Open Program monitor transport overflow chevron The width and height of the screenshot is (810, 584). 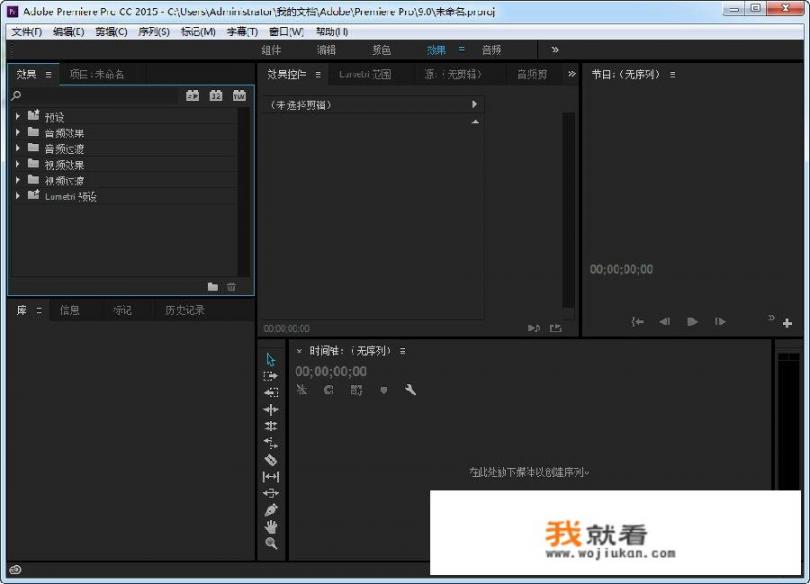771,317
